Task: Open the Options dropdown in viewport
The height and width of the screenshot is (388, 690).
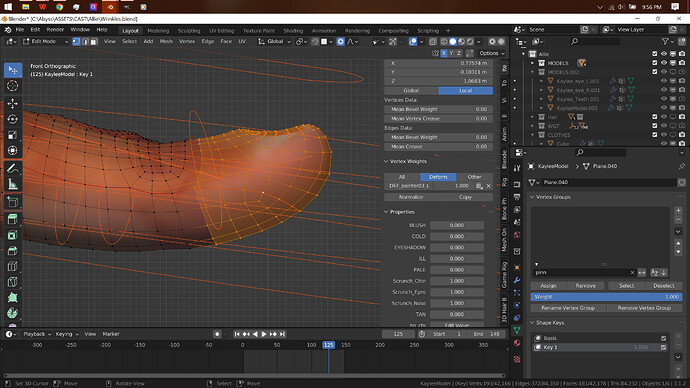Action: (492, 53)
